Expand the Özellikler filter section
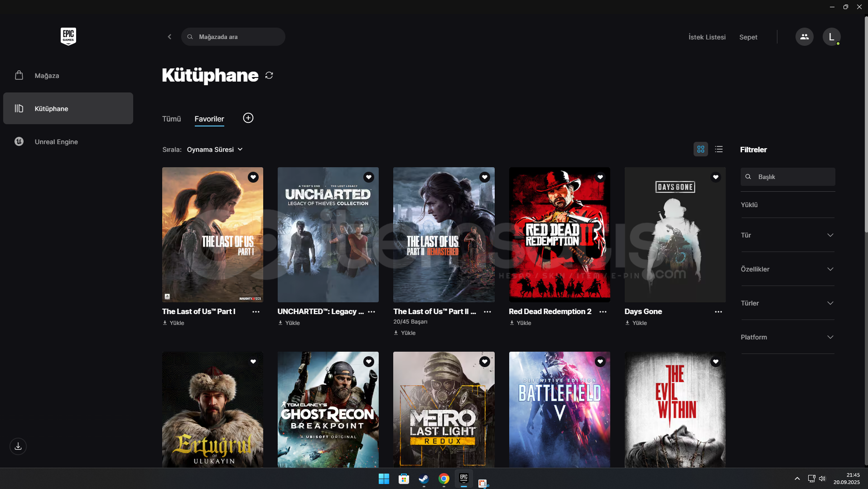This screenshot has width=868, height=489. click(x=788, y=269)
